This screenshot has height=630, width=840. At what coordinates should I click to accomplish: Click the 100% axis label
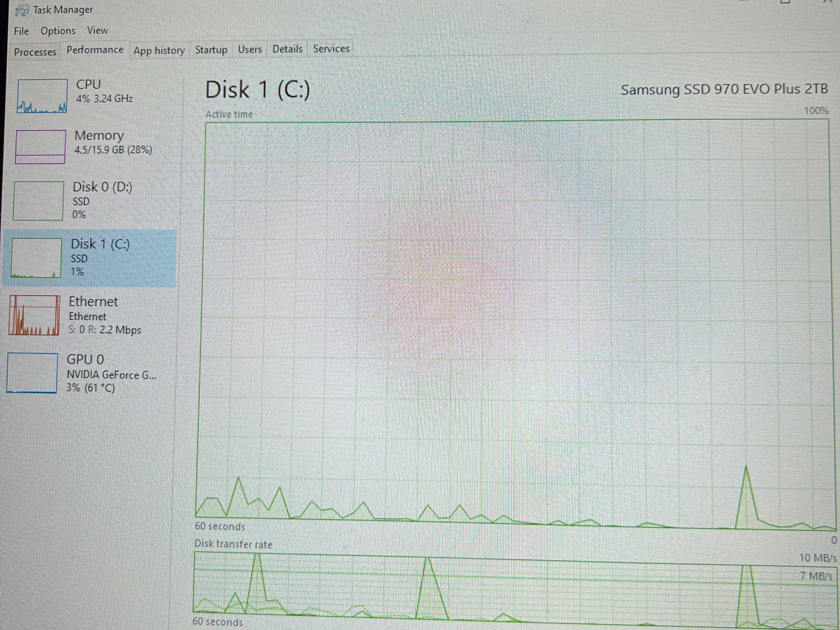816,111
